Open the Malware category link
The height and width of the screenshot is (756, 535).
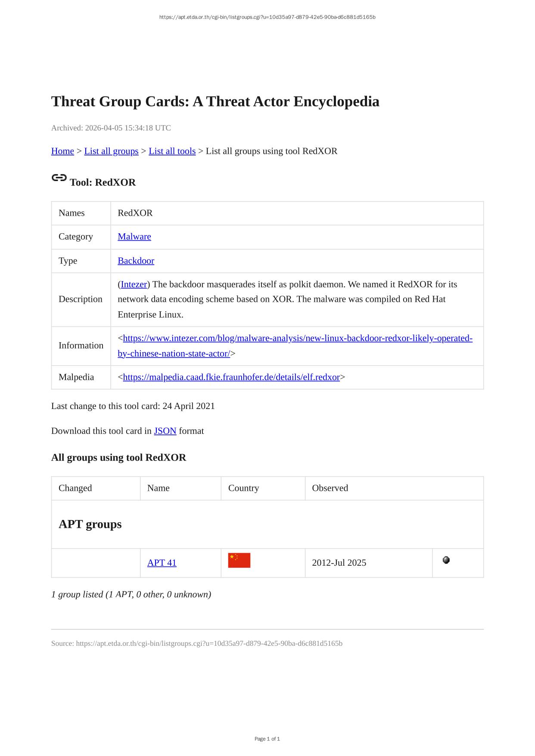point(134,237)
